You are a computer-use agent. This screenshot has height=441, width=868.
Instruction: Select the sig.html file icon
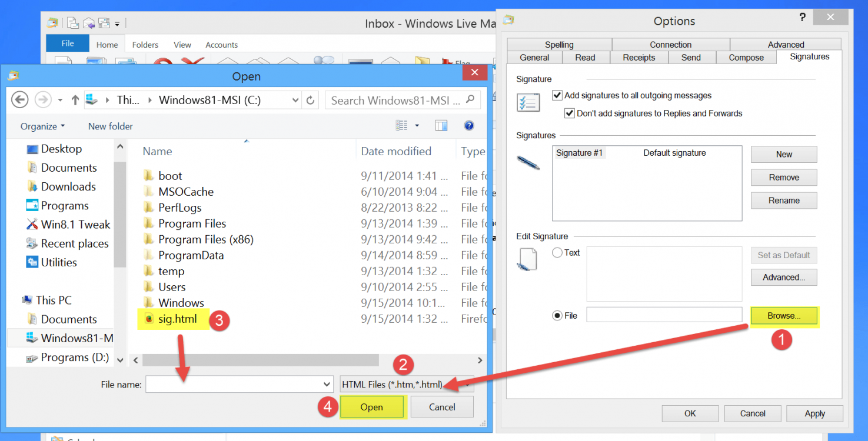tap(149, 319)
